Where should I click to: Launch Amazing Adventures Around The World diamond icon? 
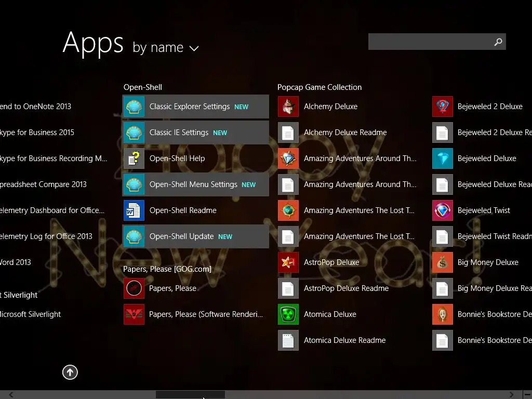[x=288, y=158]
